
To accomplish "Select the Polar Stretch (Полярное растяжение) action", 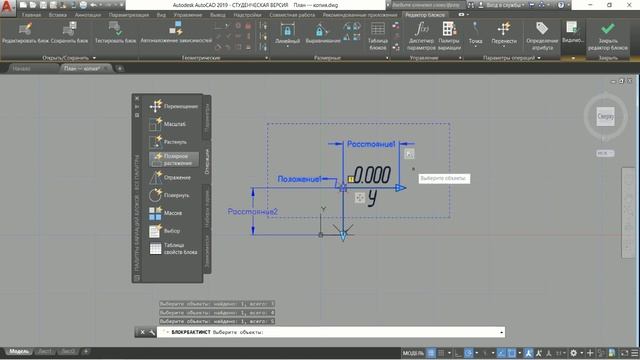I will [x=173, y=160].
